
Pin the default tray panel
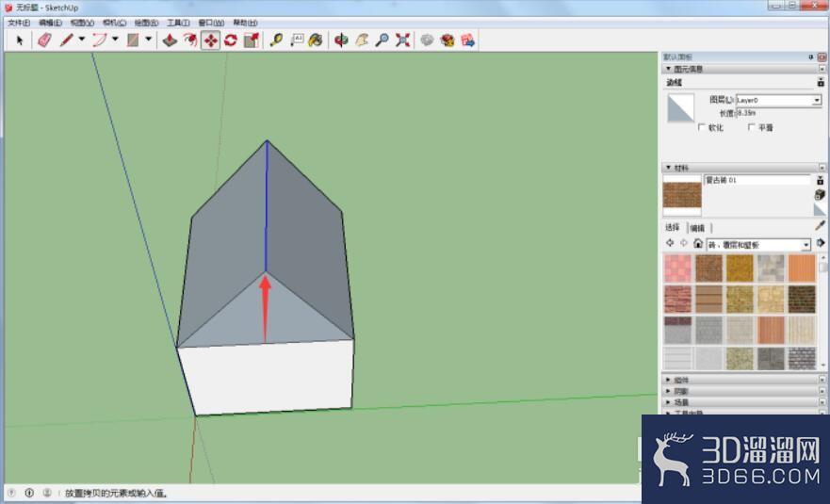click(x=811, y=57)
